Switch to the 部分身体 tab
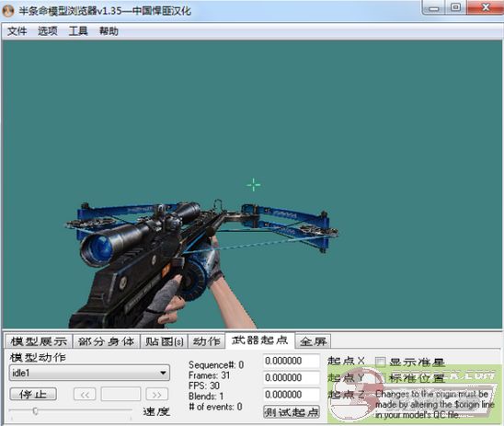 pos(107,341)
